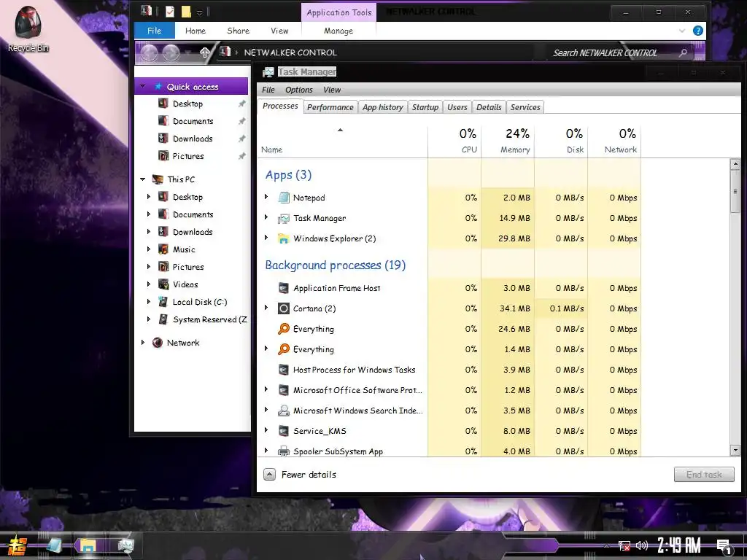Click the search magnifier in Explorer
The width and height of the screenshot is (747, 560).
pyautogui.click(x=683, y=52)
